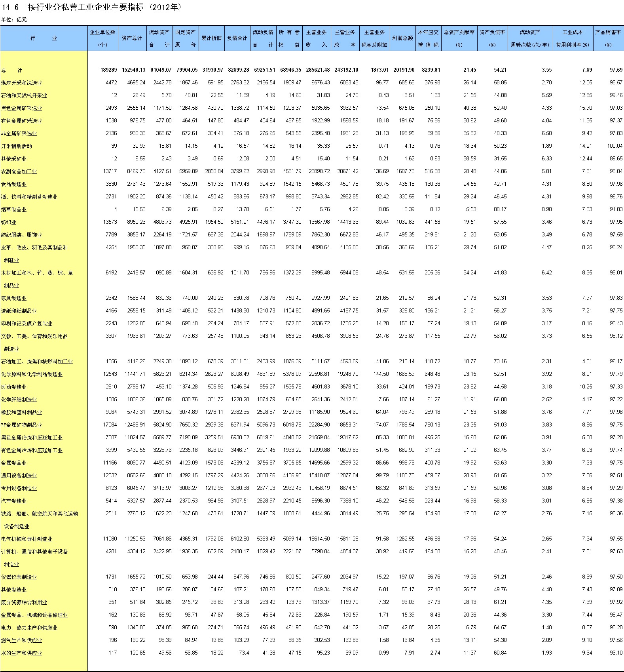
Task: Select the 电力、热力生产和供应业 row label
Action: pyautogui.click(x=29, y=628)
